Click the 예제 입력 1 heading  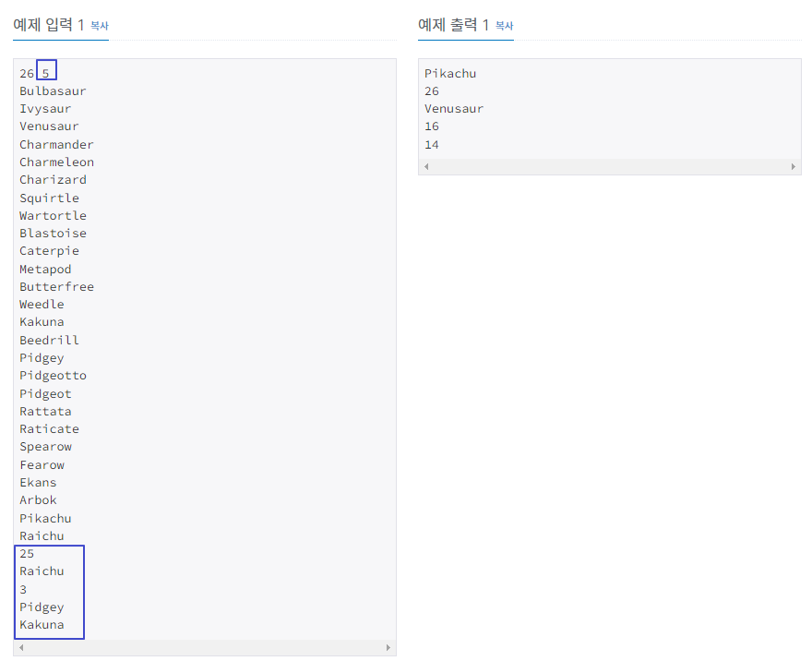pyautogui.click(x=49, y=24)
